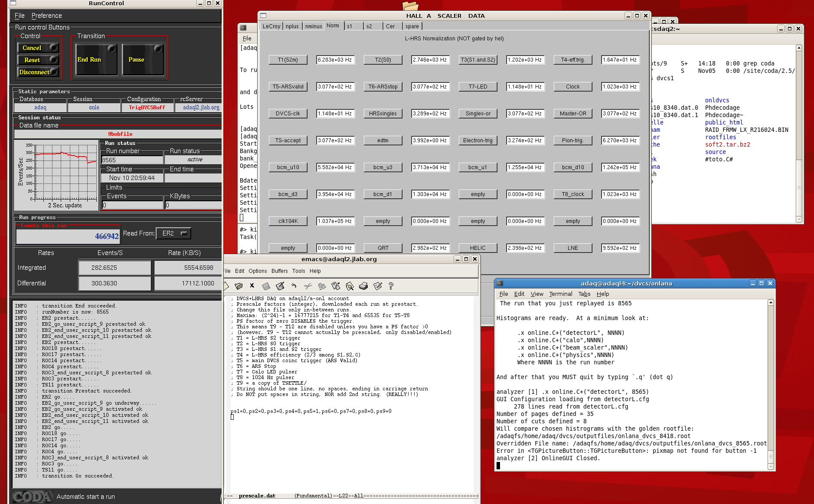
Task: Open the Hall A Scaler Data window menu icon
Action: click(263, 16)
